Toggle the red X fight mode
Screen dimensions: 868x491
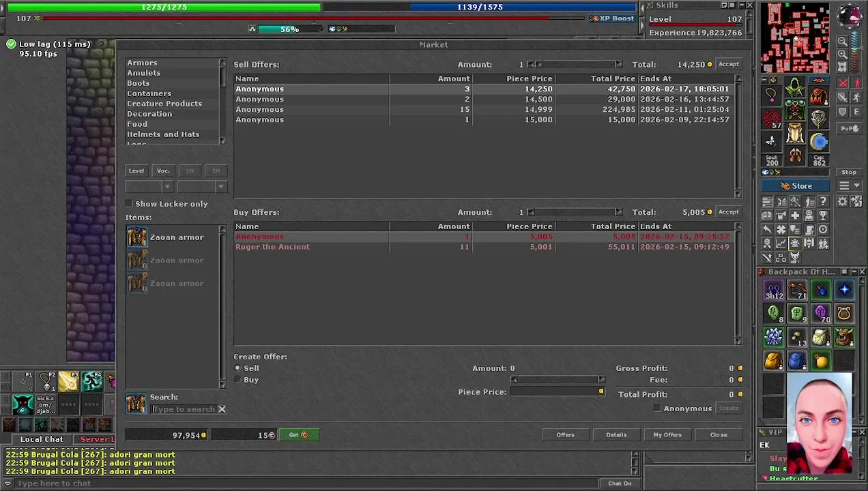click(x=843, y=83)
